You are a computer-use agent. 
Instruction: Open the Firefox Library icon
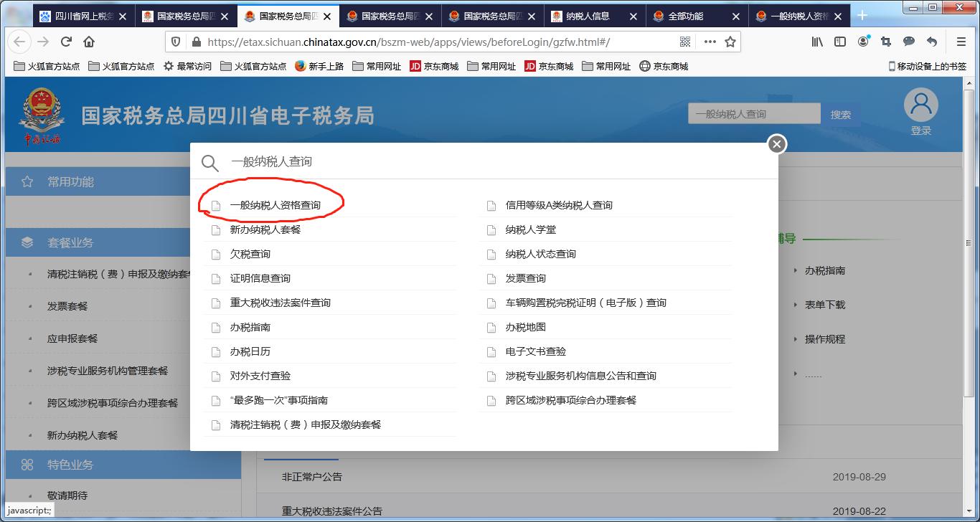(817, 41)
